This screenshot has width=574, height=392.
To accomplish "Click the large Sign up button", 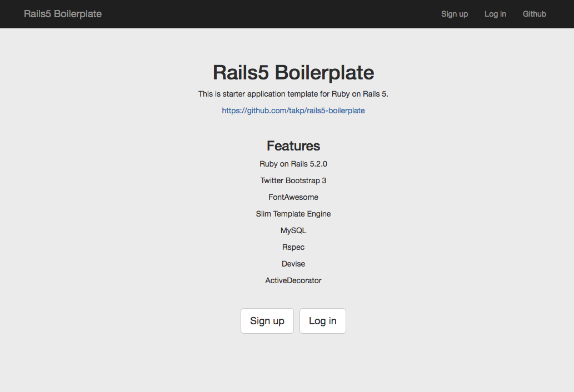I will 267,321.
